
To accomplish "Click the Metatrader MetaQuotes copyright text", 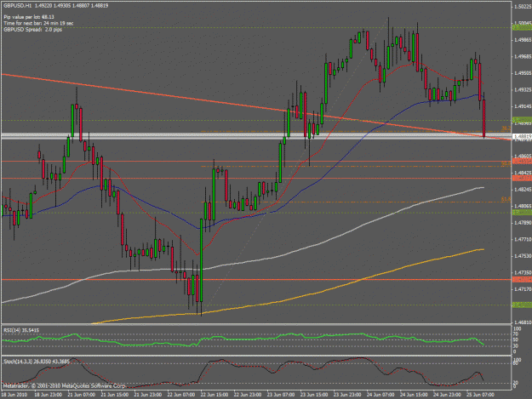I will tap(64, 385).
